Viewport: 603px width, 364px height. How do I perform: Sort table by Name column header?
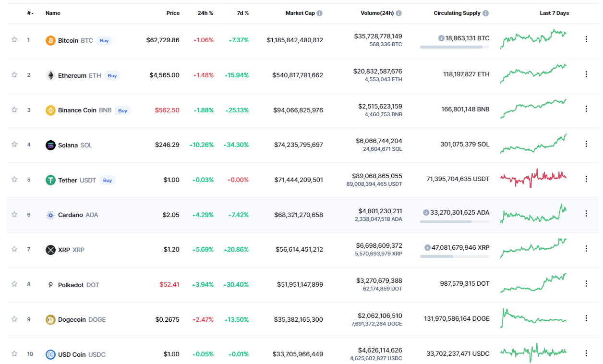[53, 13]
